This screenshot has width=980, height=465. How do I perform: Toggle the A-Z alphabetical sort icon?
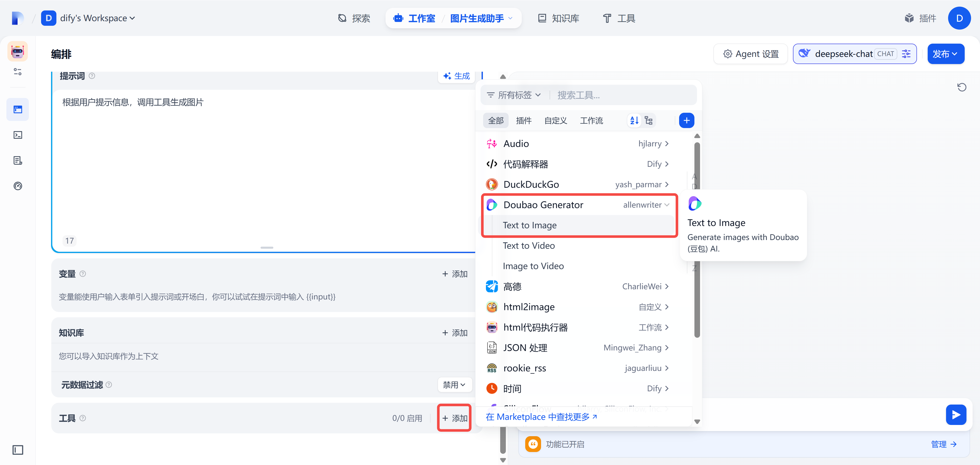(x=634, y=121)
